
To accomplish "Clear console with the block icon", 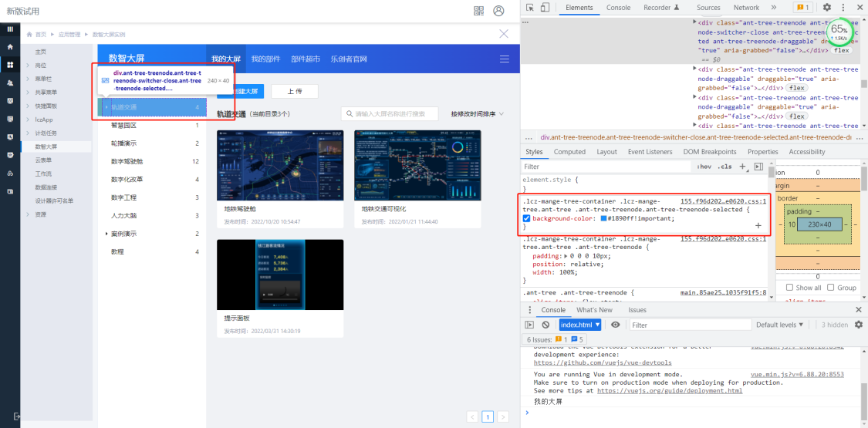I will pyautogui.click(x=545, y=325).
